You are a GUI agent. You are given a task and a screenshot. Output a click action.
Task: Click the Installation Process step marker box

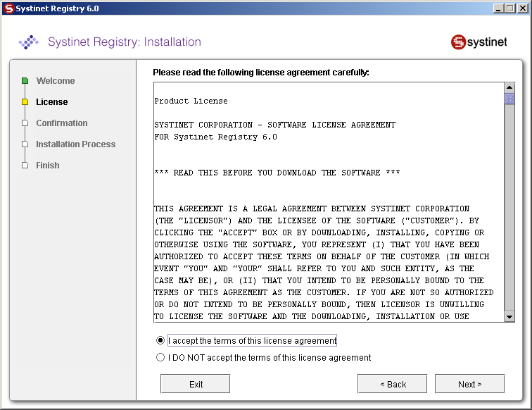coord(25,144)
